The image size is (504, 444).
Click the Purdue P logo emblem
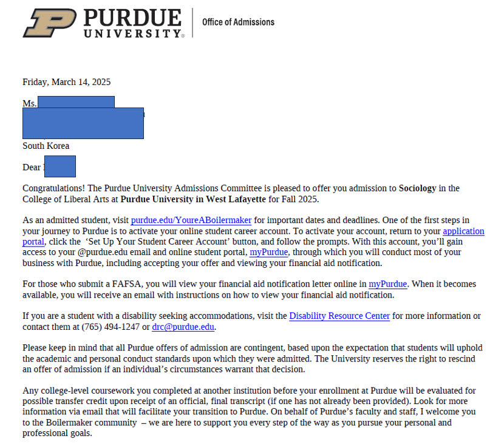coord(49,23)
